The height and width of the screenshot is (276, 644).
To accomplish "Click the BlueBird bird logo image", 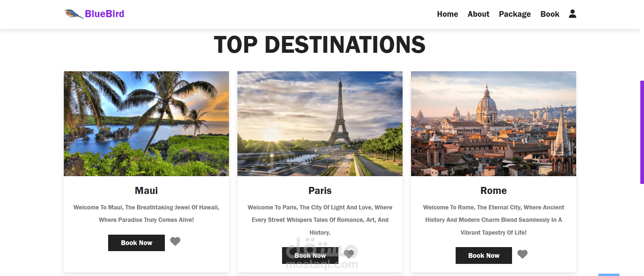I will pos(74,14).
